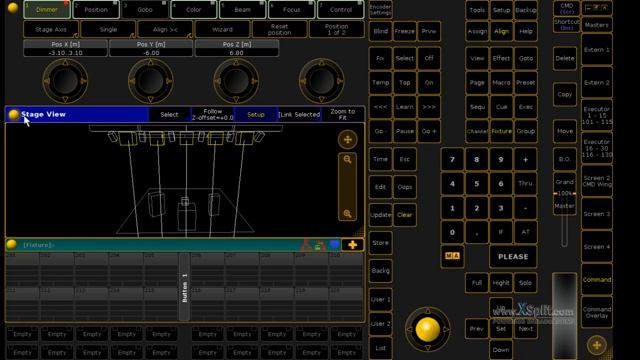640x360 pixels.
Task: Click the fourth unlabeled encoder knob
Action: (321, 81)
